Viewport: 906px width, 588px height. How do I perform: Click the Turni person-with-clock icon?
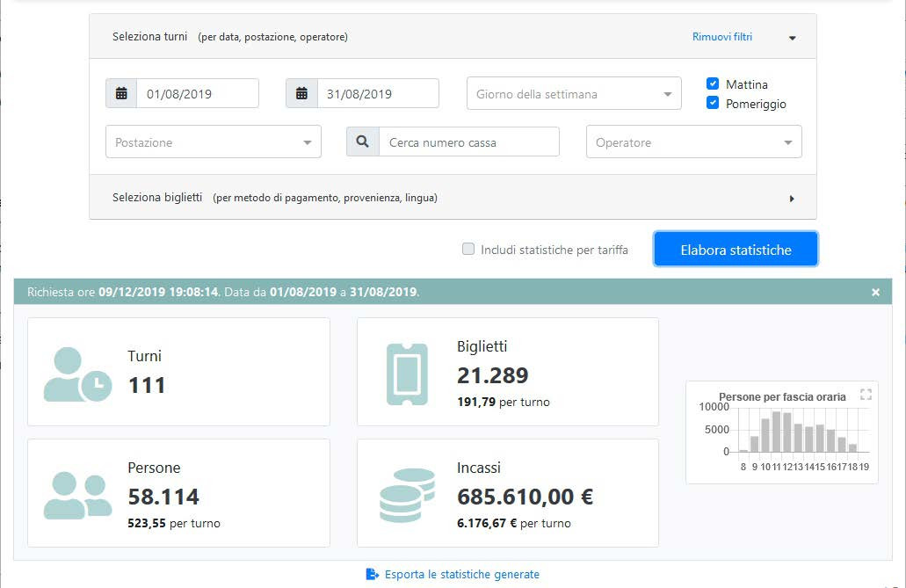pos(77,374)
